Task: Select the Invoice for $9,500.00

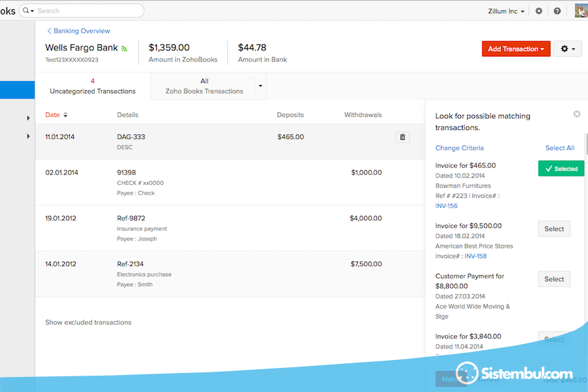Action: [x=554, y=229]
